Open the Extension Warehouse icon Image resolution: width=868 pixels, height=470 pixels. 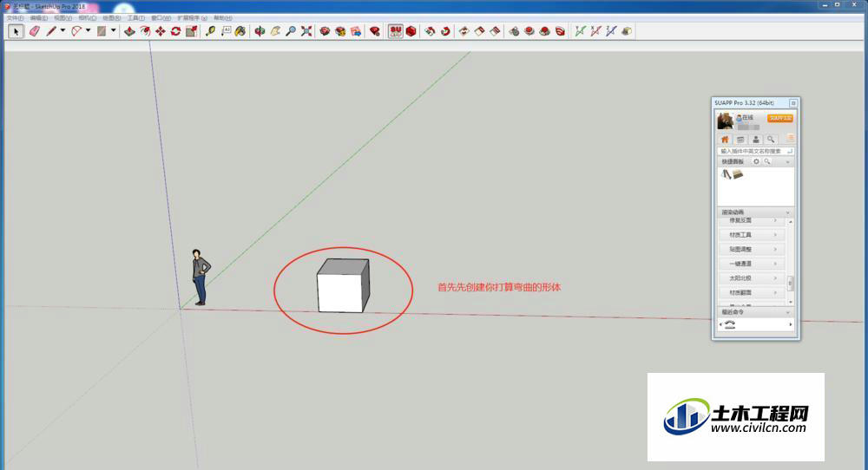click(x=340, y=31)
